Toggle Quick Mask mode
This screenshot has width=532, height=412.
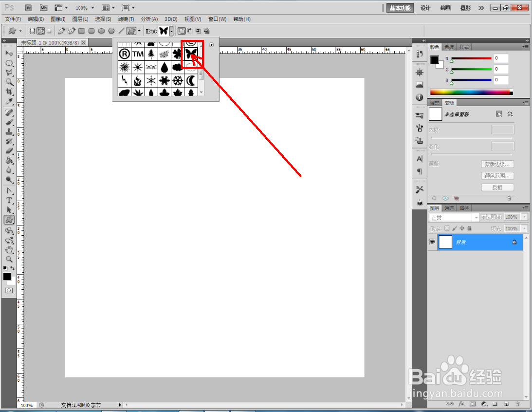point(9,291)
